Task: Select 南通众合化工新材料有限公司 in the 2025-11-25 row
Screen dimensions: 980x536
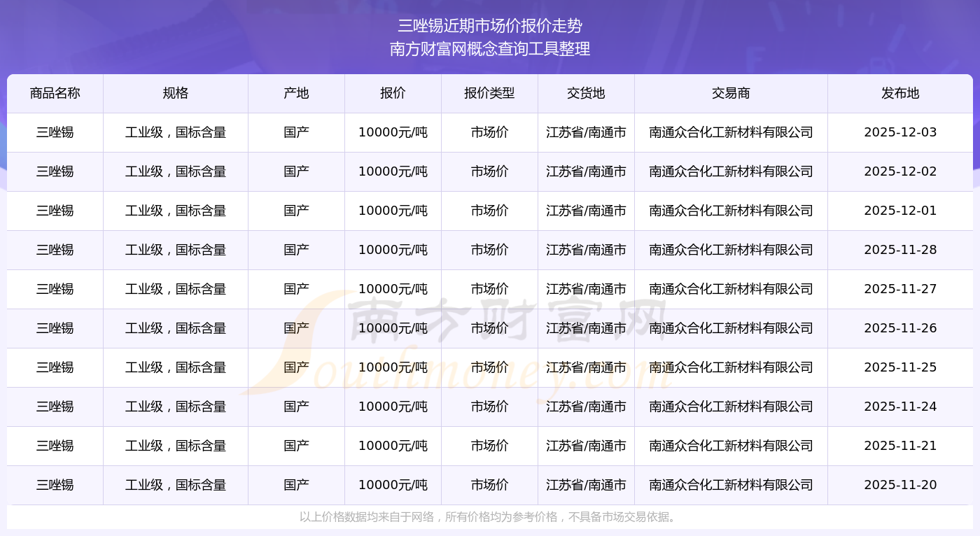Action: 731,367
